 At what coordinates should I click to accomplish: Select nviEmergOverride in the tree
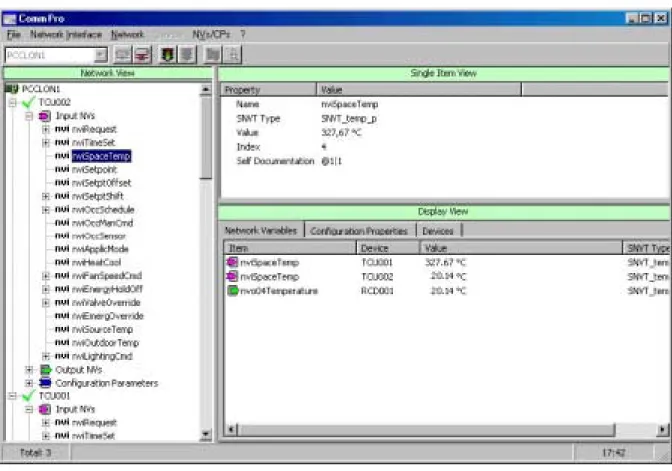(108, 316)
